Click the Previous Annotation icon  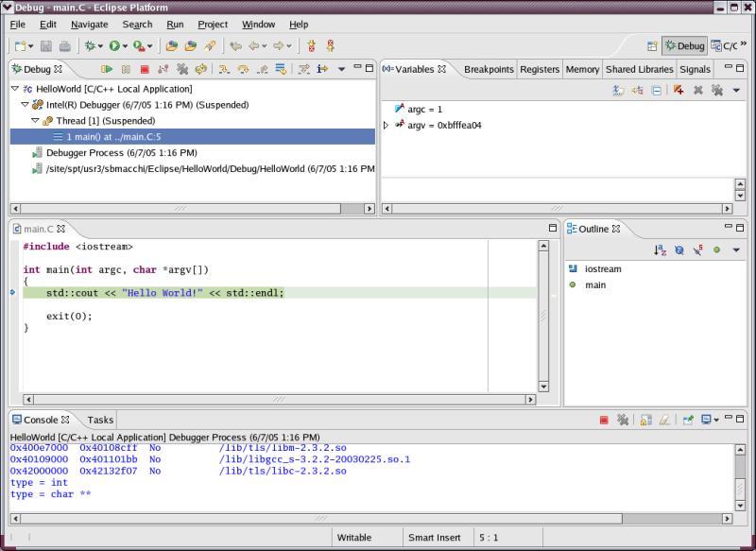pyautogui.click(x=330, y=46)
